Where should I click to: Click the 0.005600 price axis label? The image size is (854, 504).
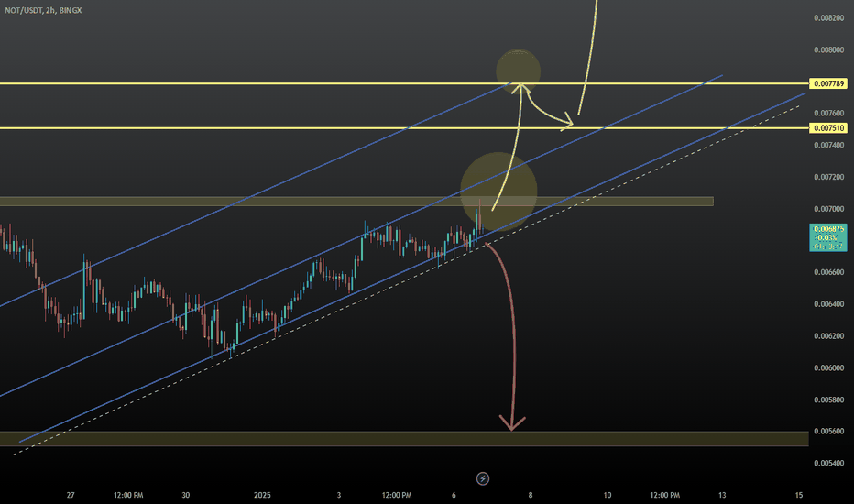[x=828, y=431]
